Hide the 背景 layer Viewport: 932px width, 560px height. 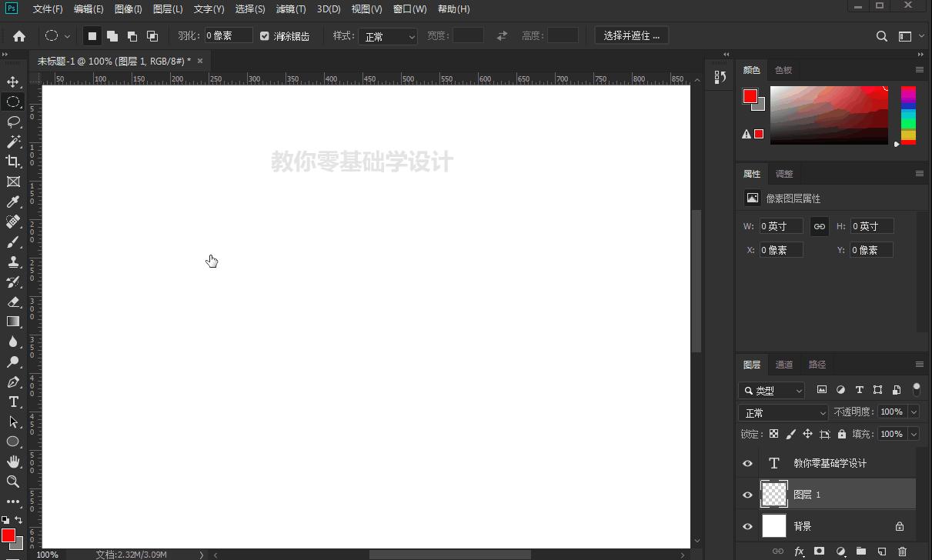click(x=747, y=526)
